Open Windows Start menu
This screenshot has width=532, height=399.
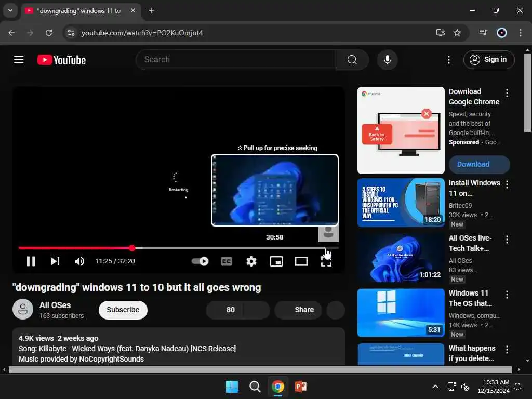click(232, 387)
